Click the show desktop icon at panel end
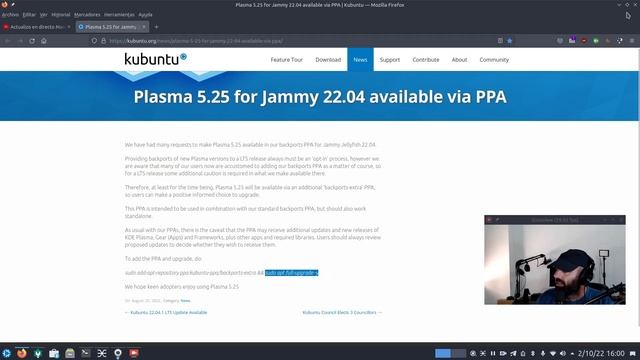 (x=633, y=353)
